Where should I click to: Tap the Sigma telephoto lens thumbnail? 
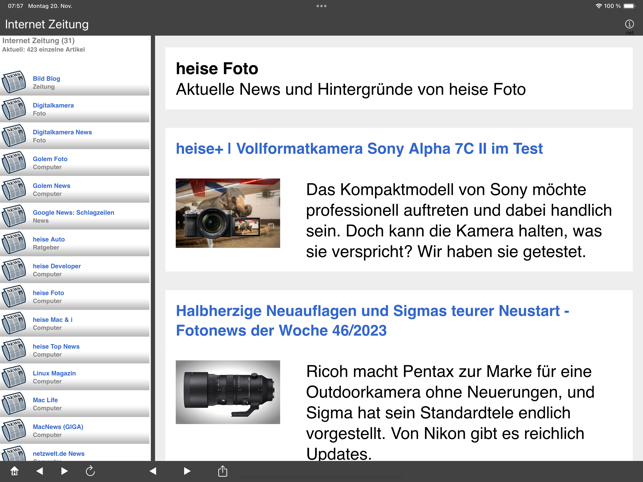[x=228, y=392]
